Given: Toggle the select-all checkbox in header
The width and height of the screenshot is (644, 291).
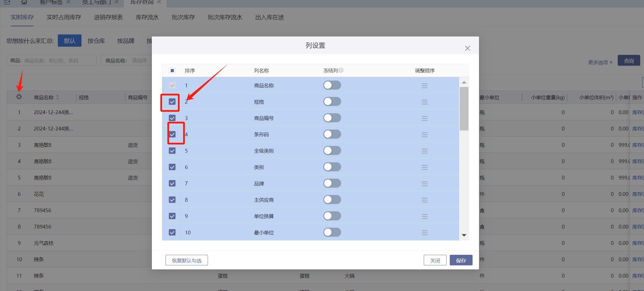Looking at the screenshot, I should [172, 71].
